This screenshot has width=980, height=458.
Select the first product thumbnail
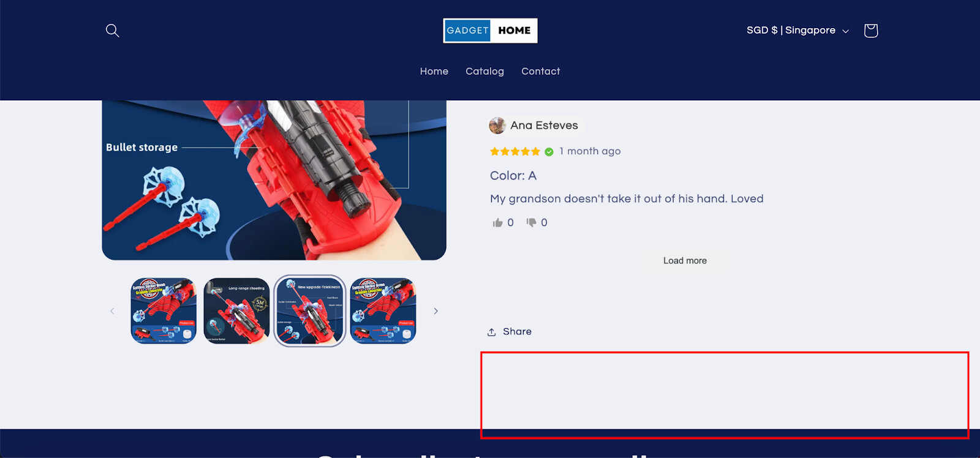(x=164, y=311)
